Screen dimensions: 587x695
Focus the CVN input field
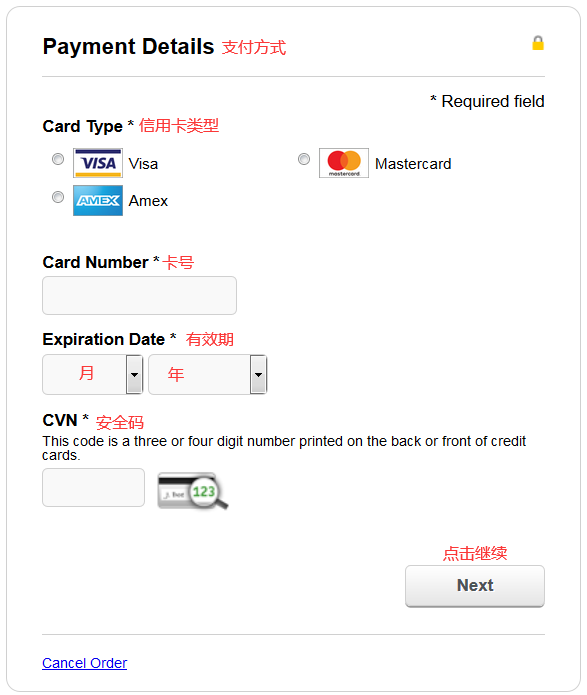(x=94, y=488)
